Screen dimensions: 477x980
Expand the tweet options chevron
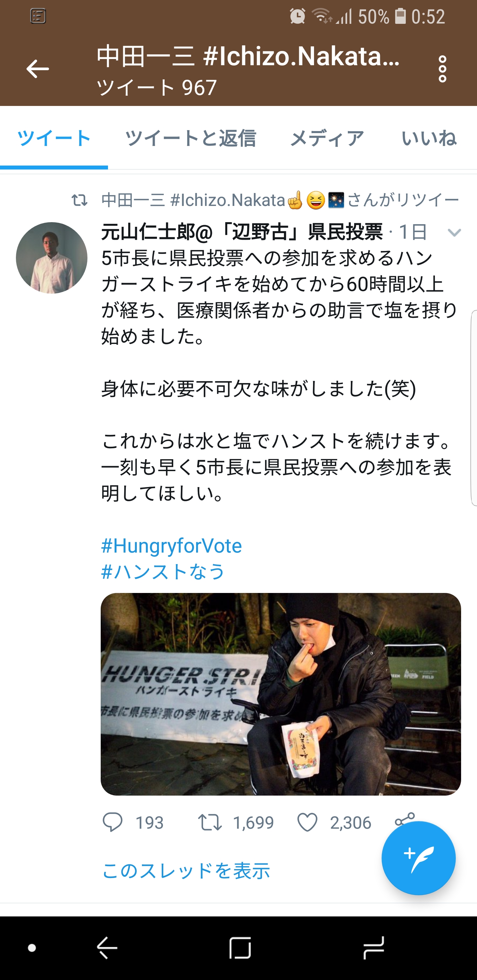point(454,232)
